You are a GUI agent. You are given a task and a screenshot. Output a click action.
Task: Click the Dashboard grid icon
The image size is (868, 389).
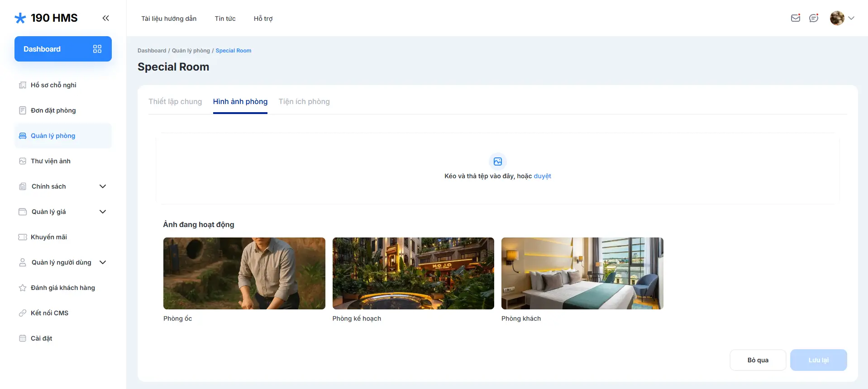(97, 49)
